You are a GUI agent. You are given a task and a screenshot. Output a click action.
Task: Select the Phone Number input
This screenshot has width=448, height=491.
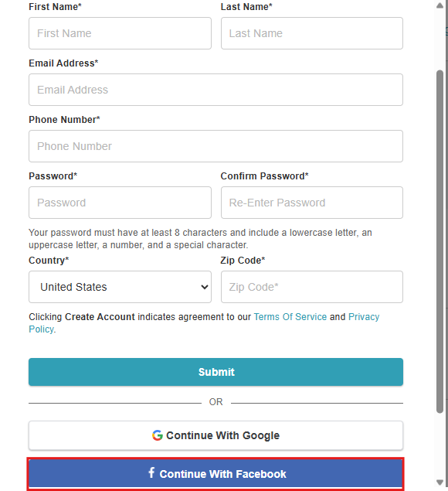[x=216, y=146]
